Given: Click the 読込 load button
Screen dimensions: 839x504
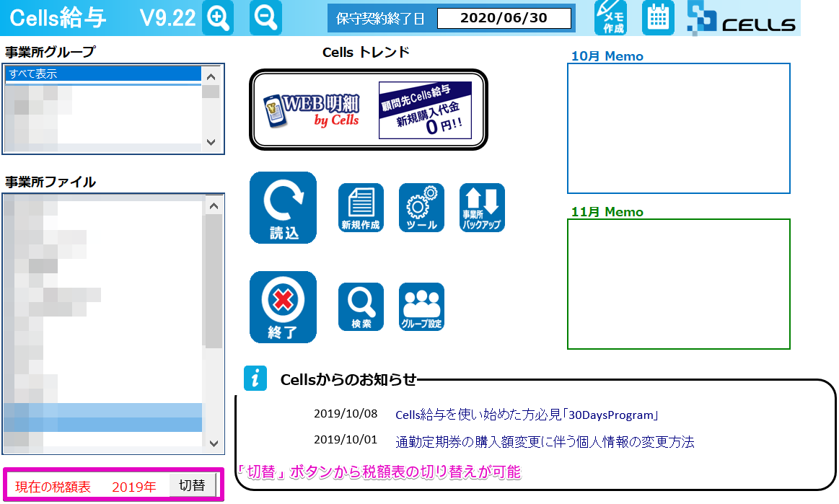Looking at the screenshot, I should [x=283, y=208].
